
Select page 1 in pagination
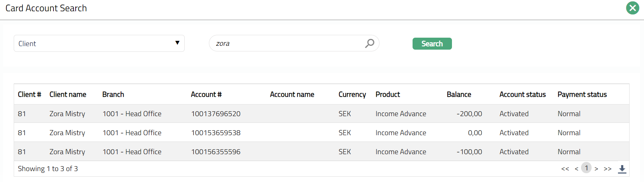(586, 168)
